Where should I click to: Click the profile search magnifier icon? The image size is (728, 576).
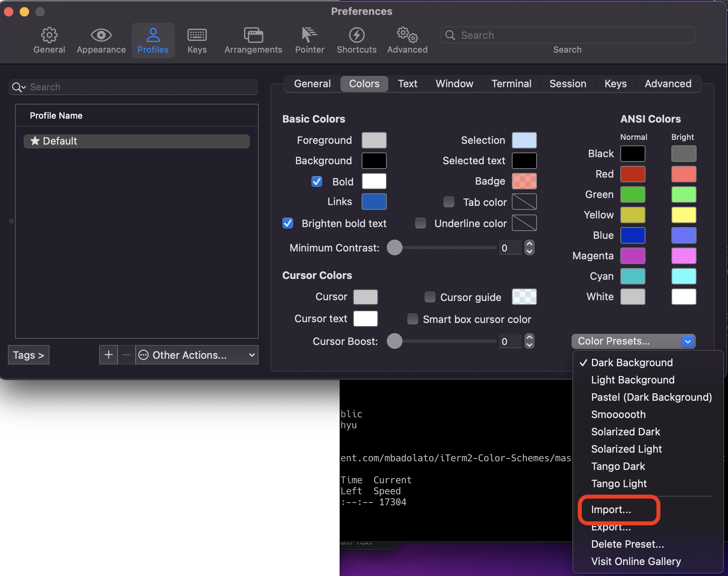(18, 87)
